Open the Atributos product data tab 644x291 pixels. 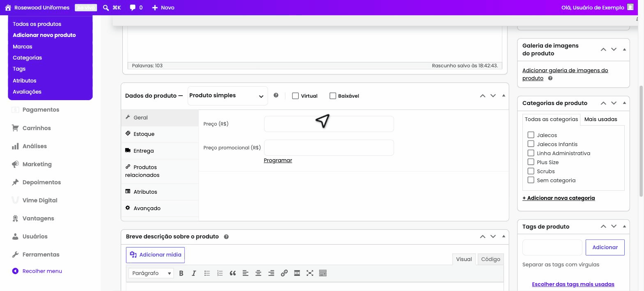pos(160,192)
